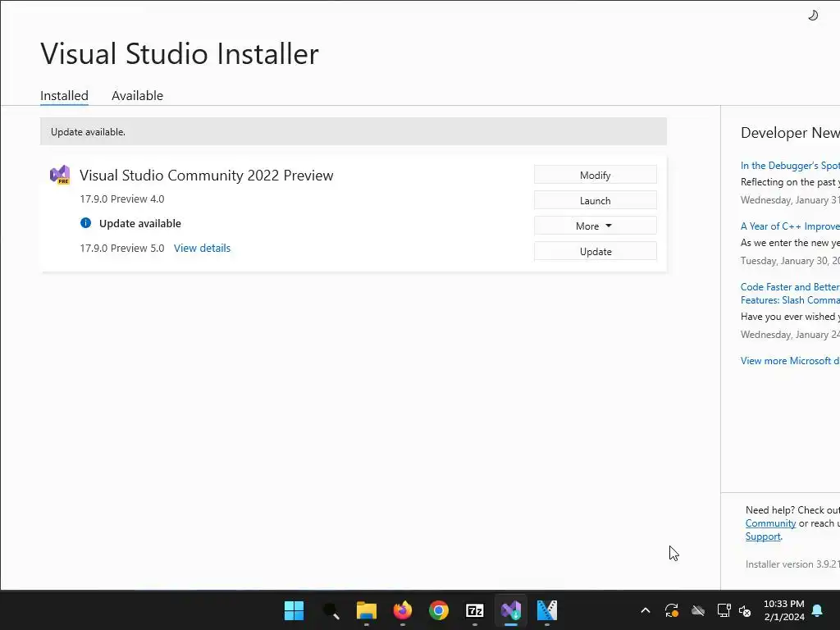Click the Modify button

pyautogui.click(x=596, y=176)
